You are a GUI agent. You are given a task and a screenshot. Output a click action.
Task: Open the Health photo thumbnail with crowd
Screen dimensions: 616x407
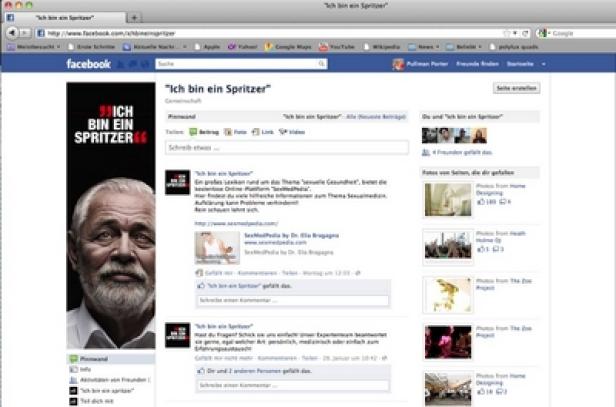click(x=448, y=247)
